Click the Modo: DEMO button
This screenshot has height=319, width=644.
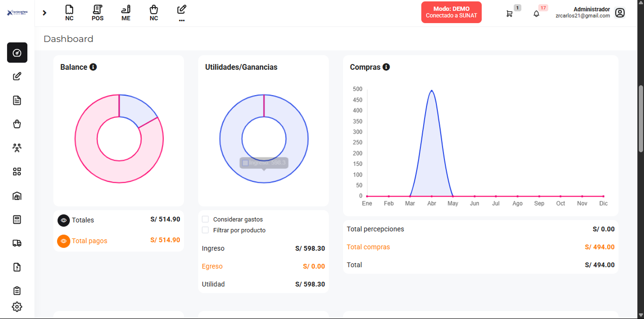click(451, 12)
